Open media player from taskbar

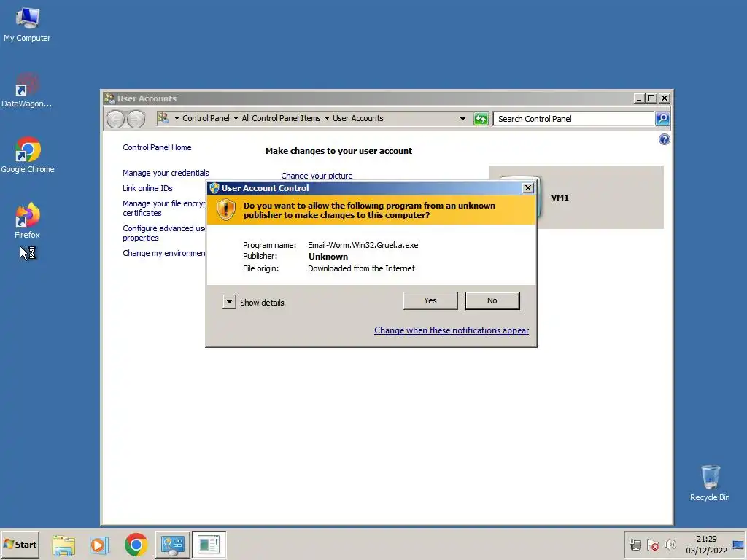99,545
